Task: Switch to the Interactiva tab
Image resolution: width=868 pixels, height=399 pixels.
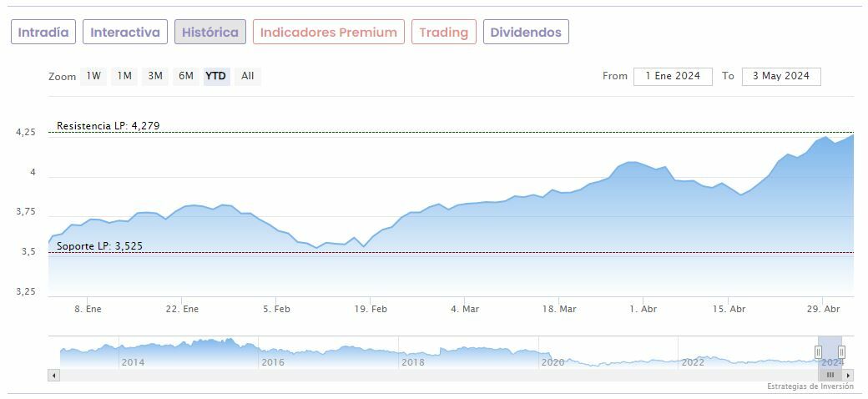Action: click(x=125, y=33)
